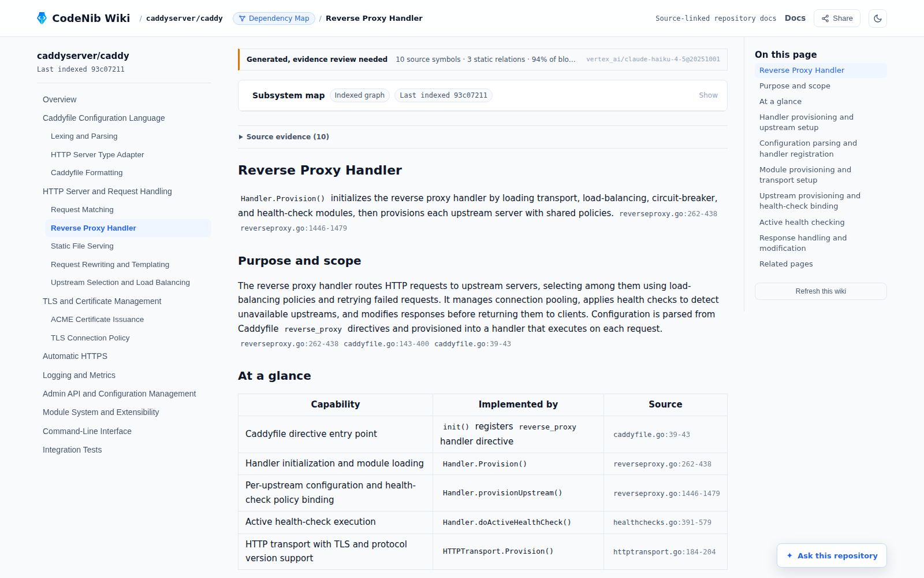
Task: Open Module System and Extensibility page
Action: (x=101, y=412)
